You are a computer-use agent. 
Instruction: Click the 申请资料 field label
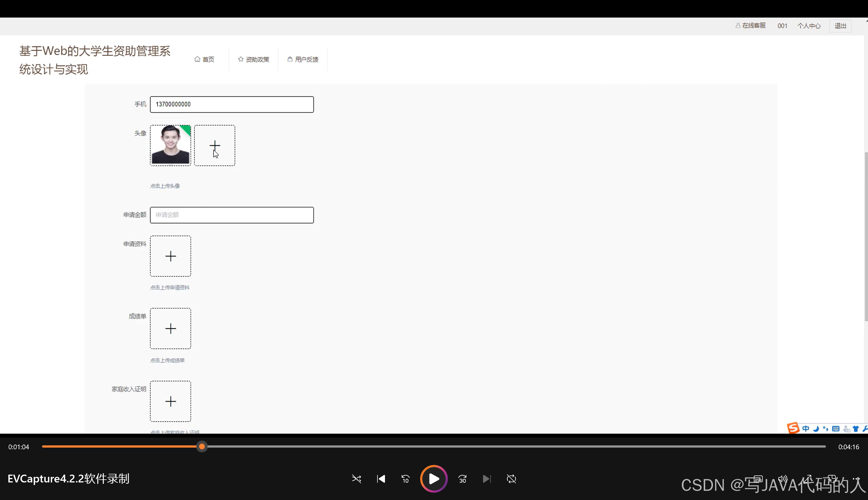[135, 244]
